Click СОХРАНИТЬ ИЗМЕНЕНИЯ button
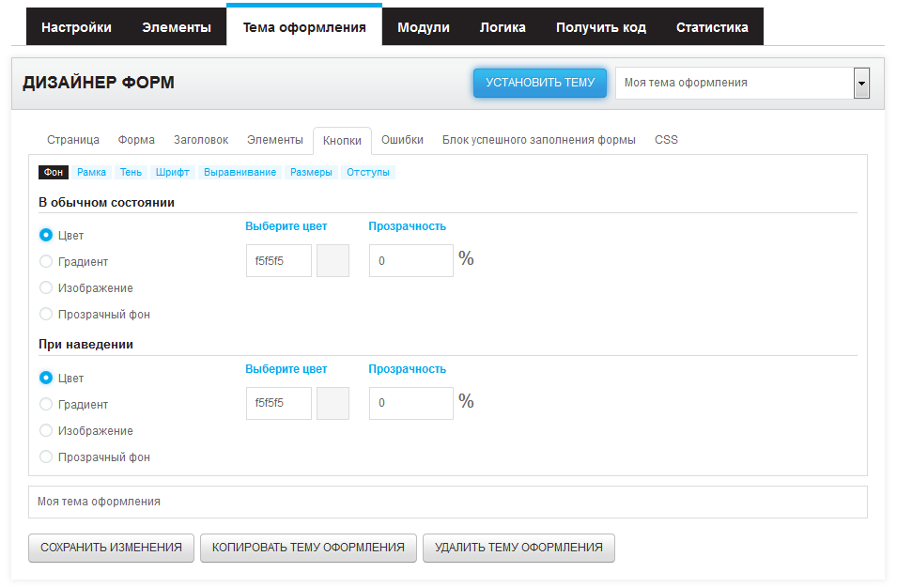Screen dimensions: 897x588 pos(111,548)
